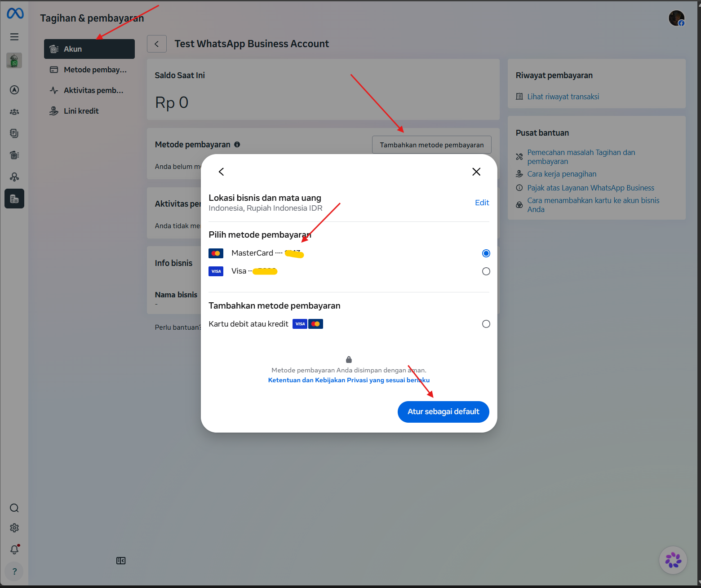The height and width of the screenshot is (588, 701).
Task: Open the Aktivitas pembayaran sidebar item
Action: 89,90
